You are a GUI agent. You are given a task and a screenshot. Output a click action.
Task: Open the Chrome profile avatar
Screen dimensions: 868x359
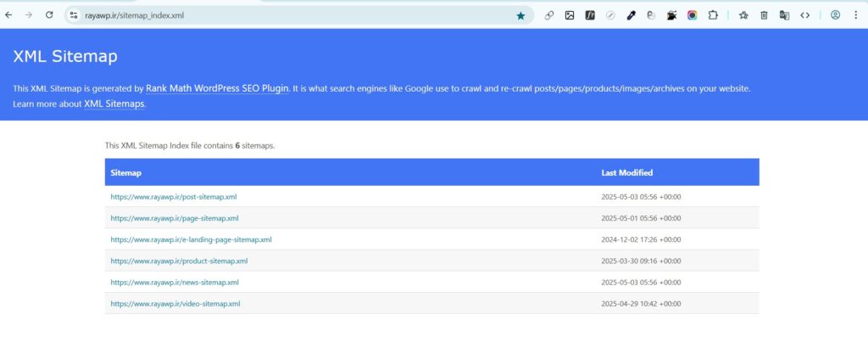835,15
